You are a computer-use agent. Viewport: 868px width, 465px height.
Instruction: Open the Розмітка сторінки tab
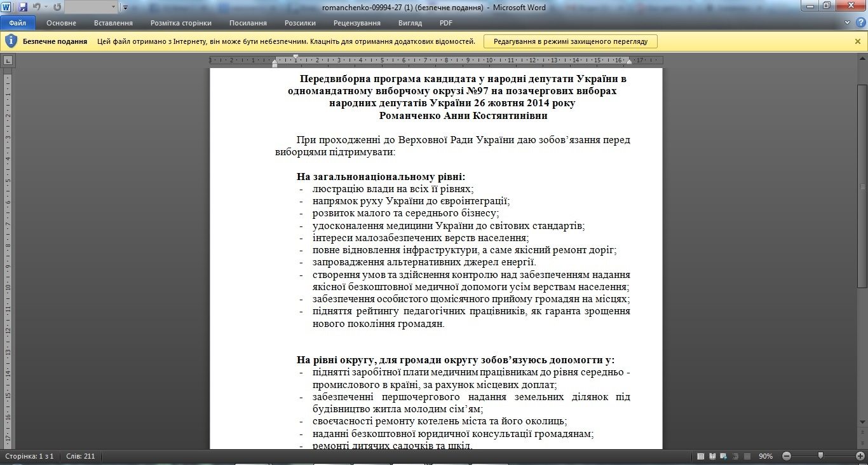181,23
